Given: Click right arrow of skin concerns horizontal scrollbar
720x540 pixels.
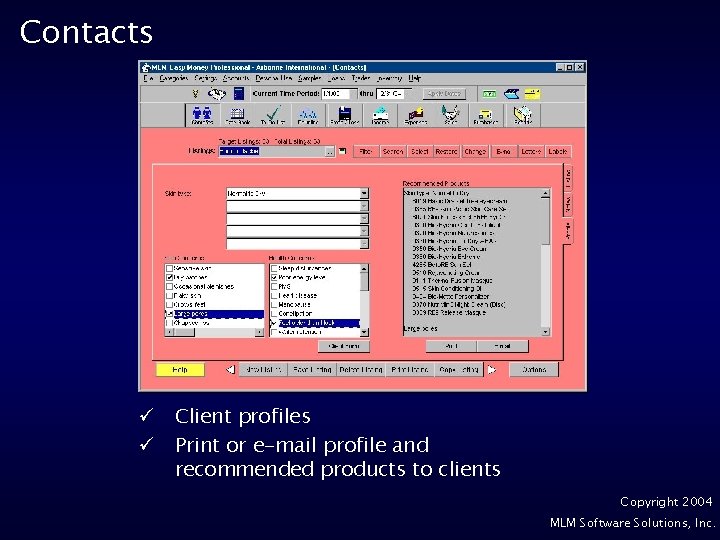Looking at the screenshot, I should (259, 332).
